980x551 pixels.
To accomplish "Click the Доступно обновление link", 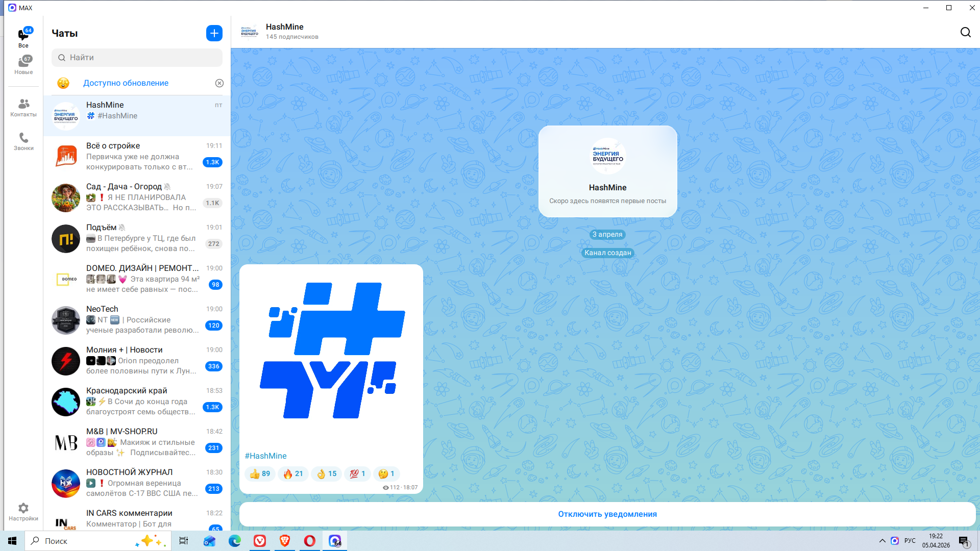I will (x=126, y=83).
